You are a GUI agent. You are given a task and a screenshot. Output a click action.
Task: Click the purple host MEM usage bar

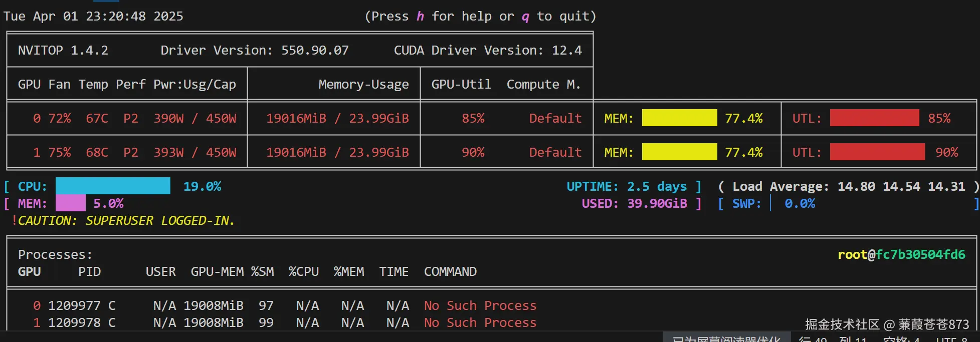coord(70,203)
